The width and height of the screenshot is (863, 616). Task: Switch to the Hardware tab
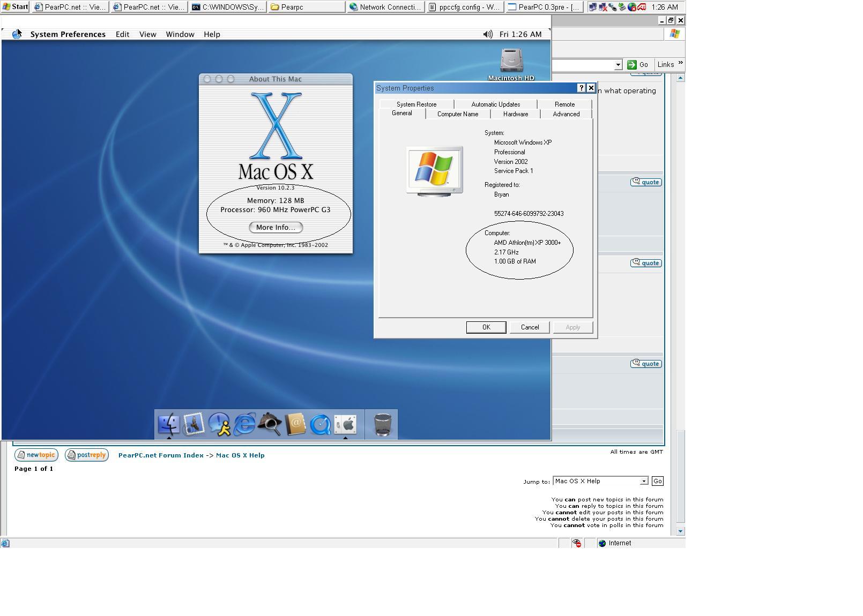tap(516, 114)
